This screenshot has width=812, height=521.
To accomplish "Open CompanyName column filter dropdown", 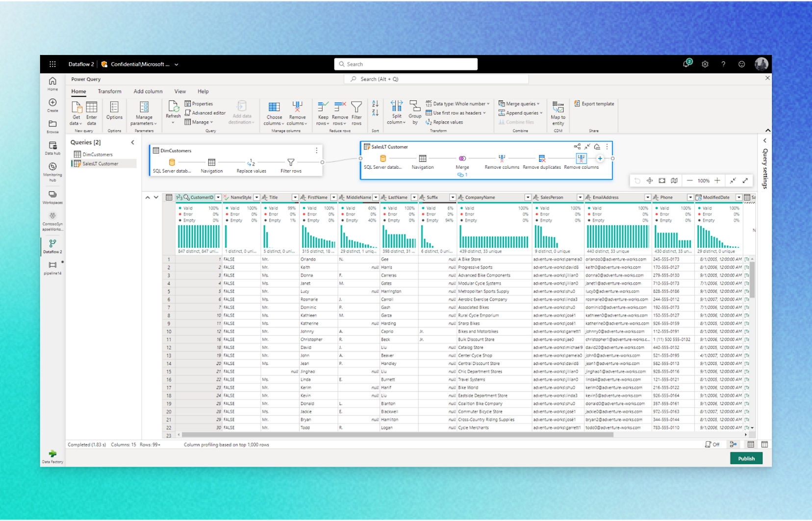I will (x=528, y=197).
